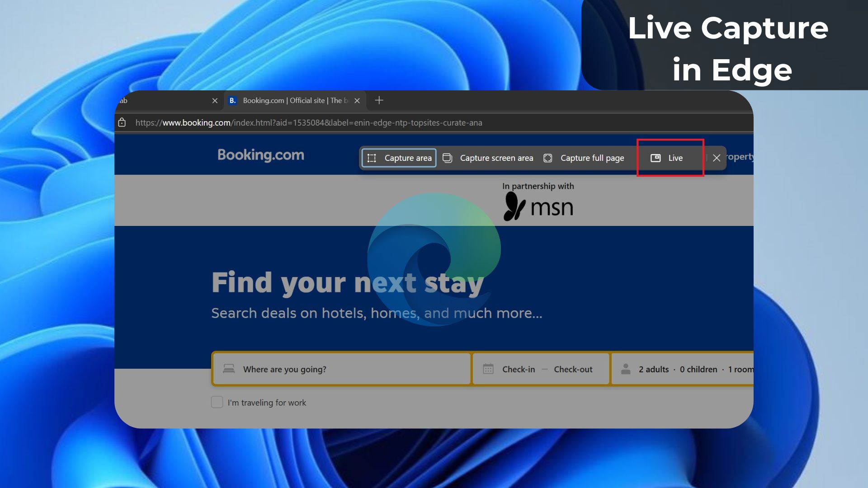The image size is (868, 488).
Task: Click the site lock icon in address bar
Action: [122, 122]
